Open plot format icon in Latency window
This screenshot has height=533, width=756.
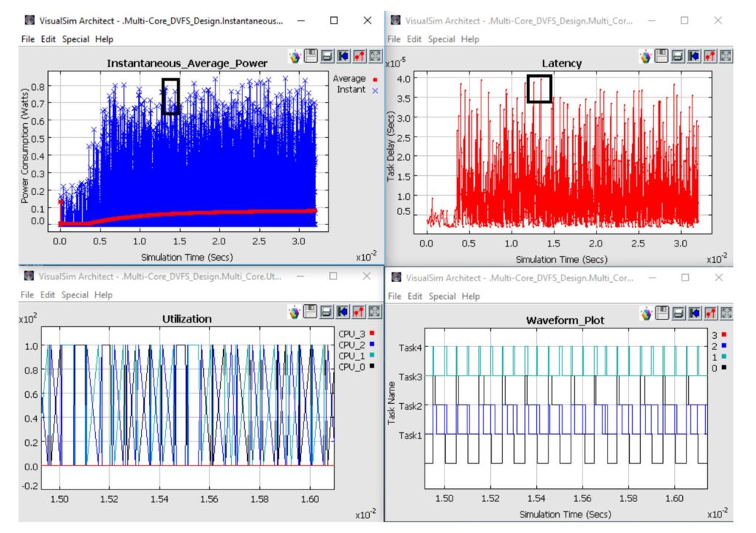click(x=709, y=56)
